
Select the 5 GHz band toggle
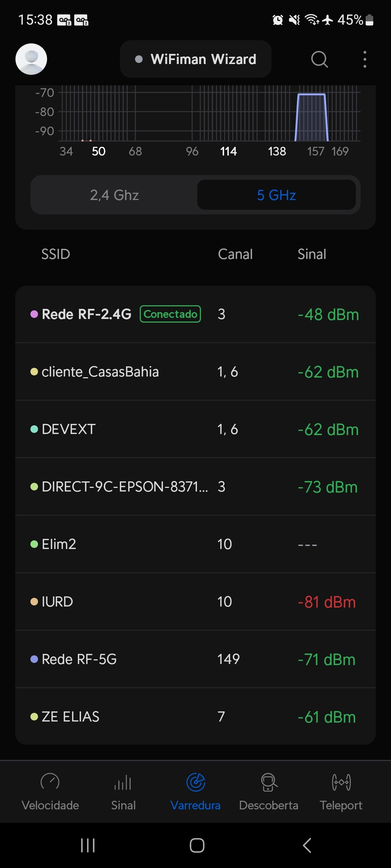pyautogui.click(x=277, y=195)
